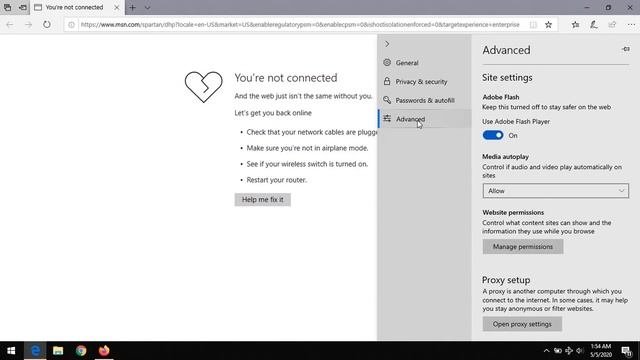The height and width of the screenshot is (360, 640).
Task: Open the clock showing 1:54 AM
Action: [601, 351]
